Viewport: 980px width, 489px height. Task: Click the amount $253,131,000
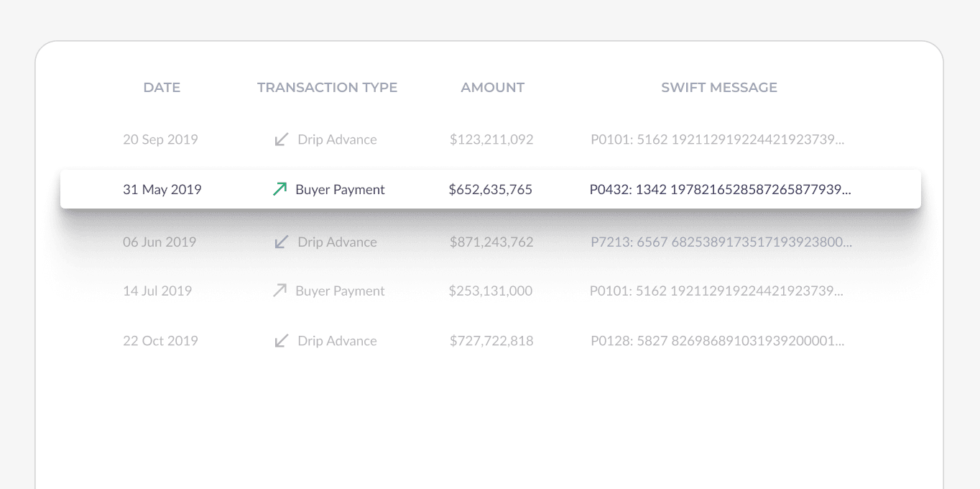point(491,291)
